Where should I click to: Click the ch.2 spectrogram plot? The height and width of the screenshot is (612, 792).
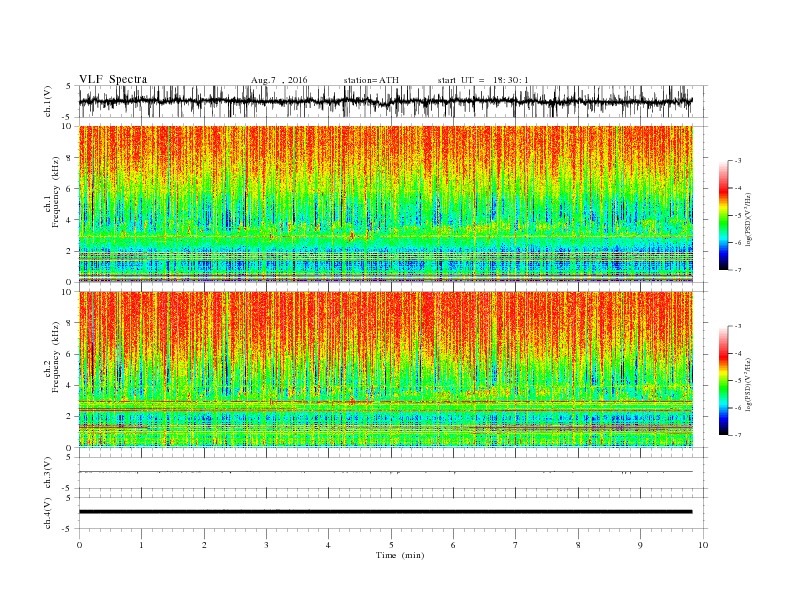coord(386,369)
